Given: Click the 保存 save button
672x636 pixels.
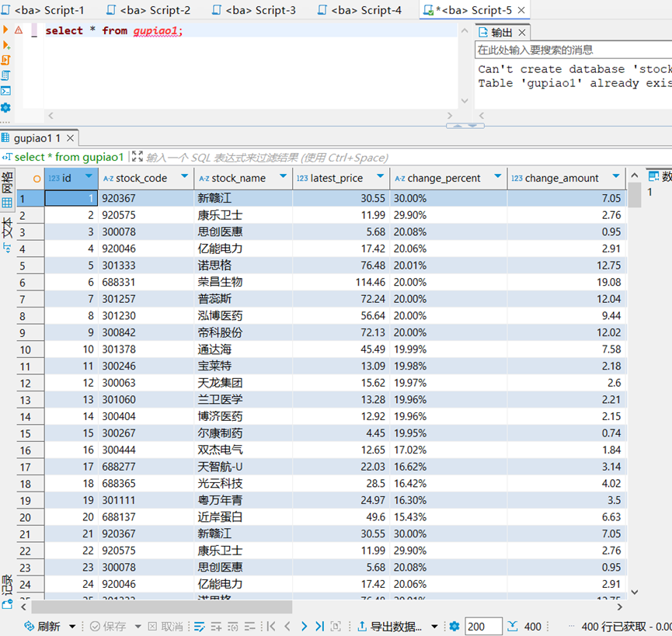Looking at the screenshot, I should tap(108, 626).
